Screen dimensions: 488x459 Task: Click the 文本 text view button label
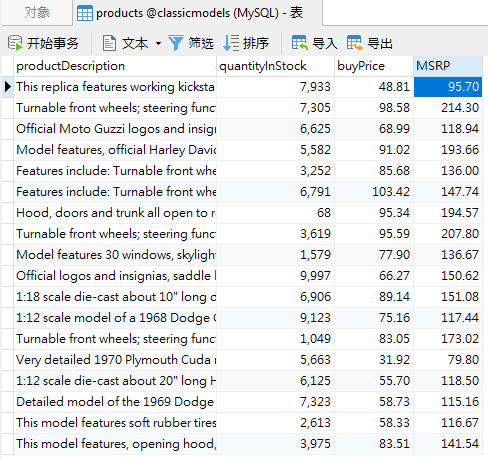pyautogui.click(x=135, y=43)
